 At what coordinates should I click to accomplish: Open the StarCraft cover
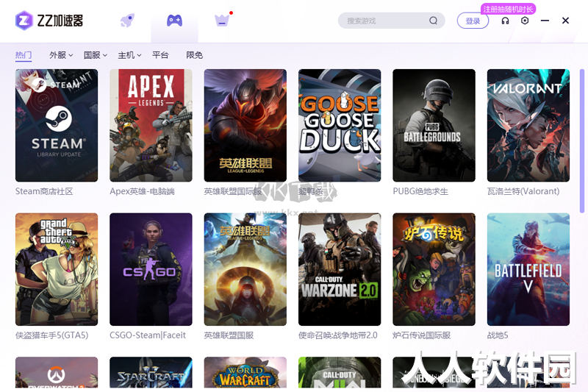click(x=151, y=372)
